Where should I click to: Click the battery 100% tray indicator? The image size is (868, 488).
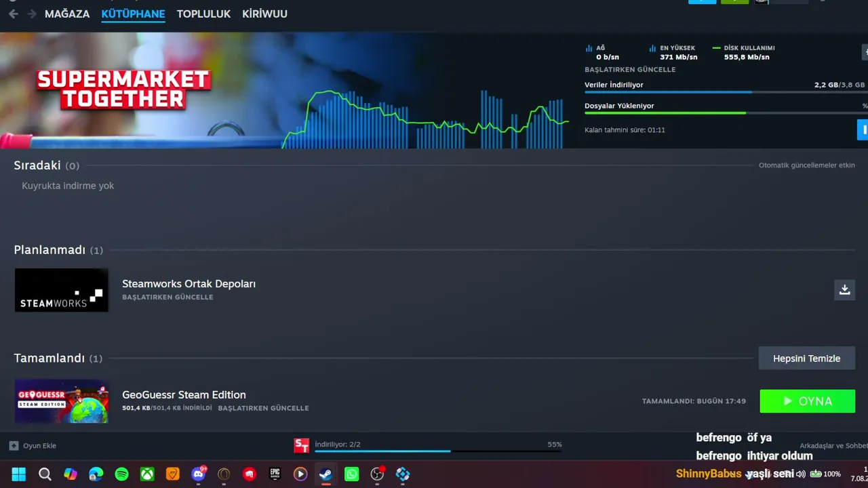826,474
